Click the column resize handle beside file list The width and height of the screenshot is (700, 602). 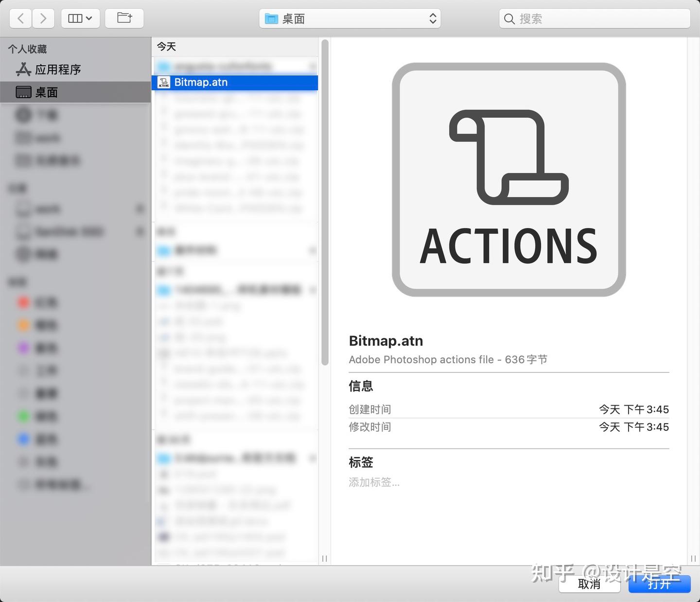click(325, 558)
